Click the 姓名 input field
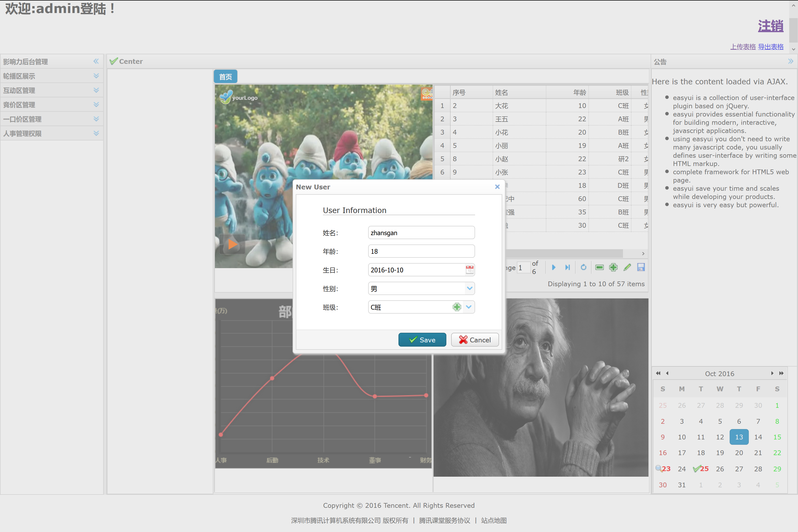The height and width of the screenshot is (532, 798). (421, 233)
